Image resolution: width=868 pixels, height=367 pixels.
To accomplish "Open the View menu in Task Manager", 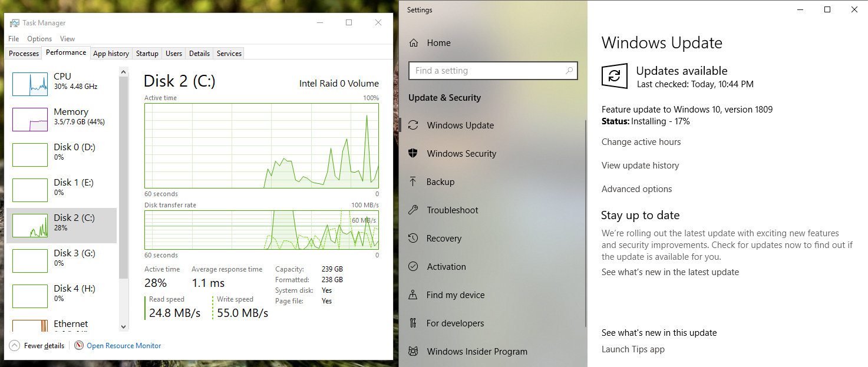I will (x=67, y=38).
